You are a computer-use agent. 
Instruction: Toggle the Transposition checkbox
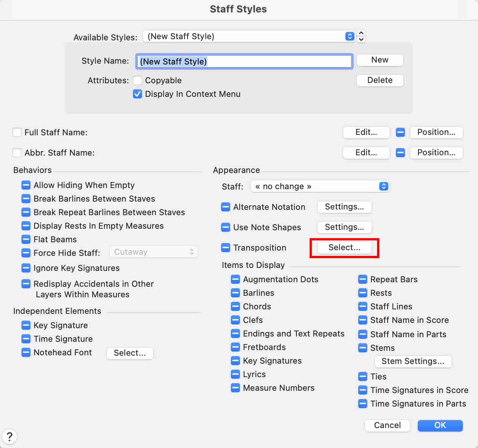226,248
